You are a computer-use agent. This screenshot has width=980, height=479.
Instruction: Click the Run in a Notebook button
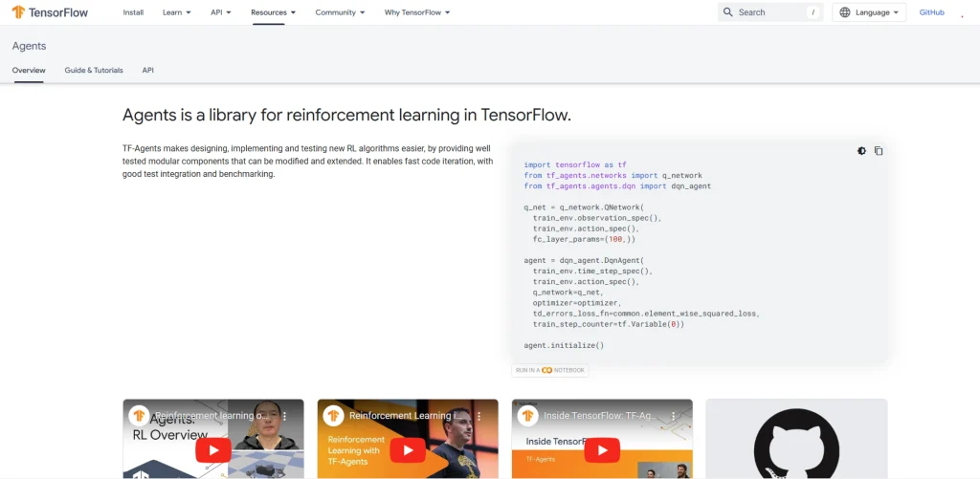click(550, 370)
